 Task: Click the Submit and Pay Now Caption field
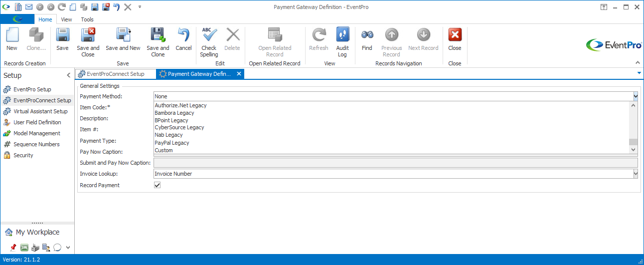(396, 163)
